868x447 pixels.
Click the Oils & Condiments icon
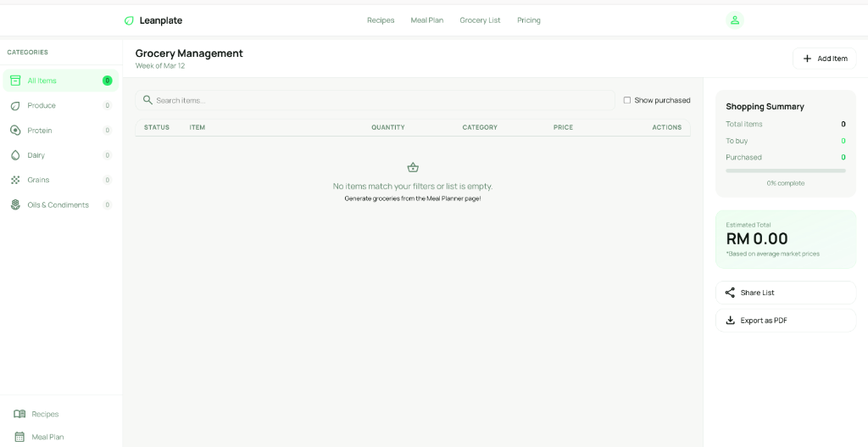[15, 205]
